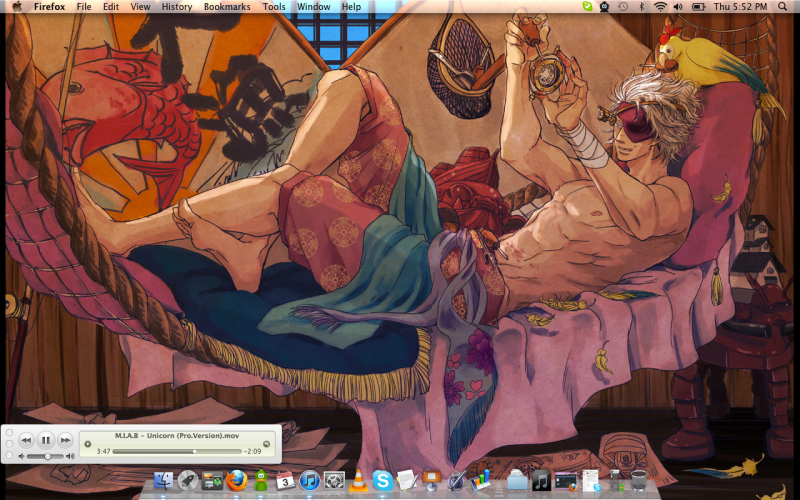The width and height of the screenshot is (800, 500).
Task: Open iCal calendar icon in Dock
Action: click(x=285, y=481)
